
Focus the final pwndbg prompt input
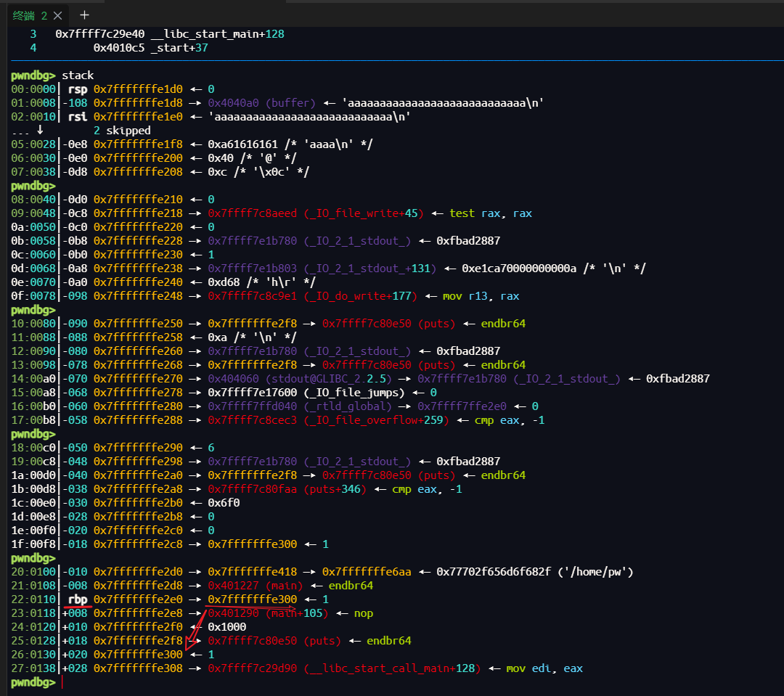(x=63, y=682)
